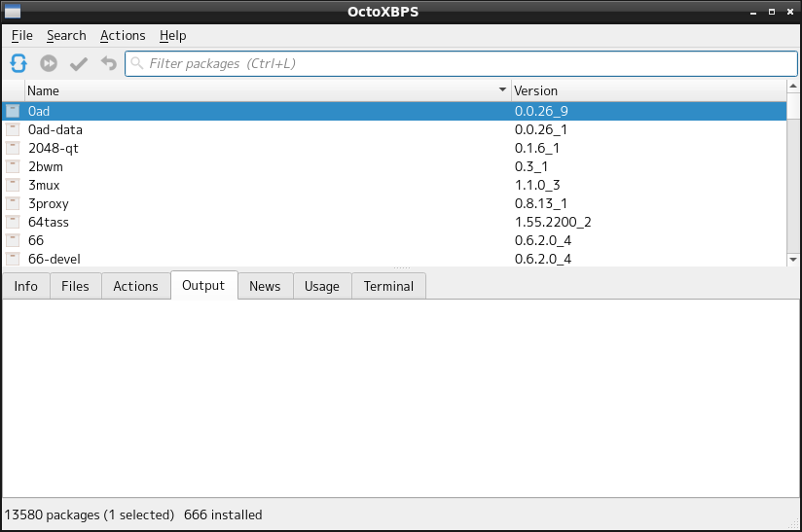
Task: Click in the Filter packages field
Action: (460, 63)
